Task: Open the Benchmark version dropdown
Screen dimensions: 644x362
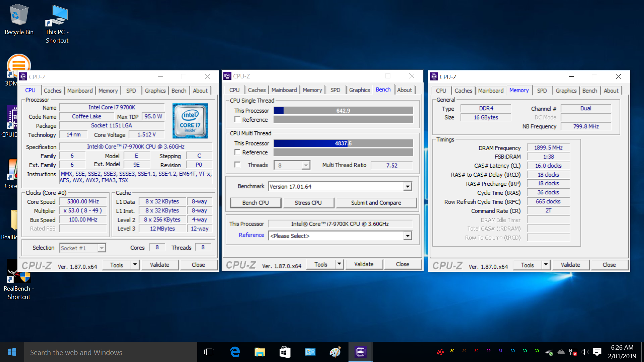Action: pyautogui.click(x=408, y=186)
